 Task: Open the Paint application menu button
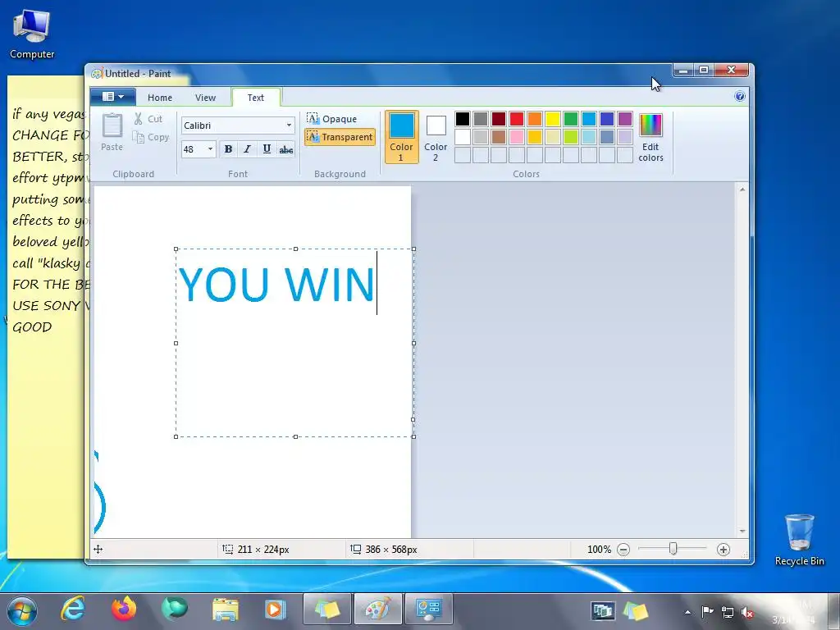pyautogui.click(x=112, y=97)
